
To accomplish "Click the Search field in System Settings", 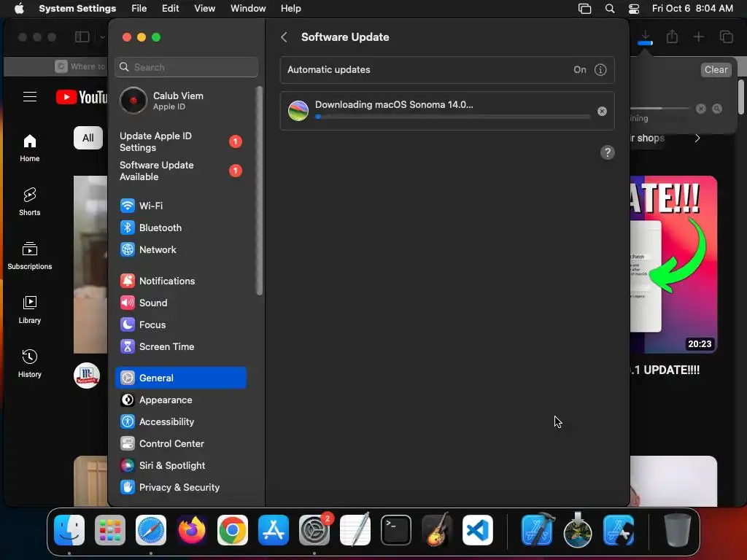I will (x=186, y=67).
